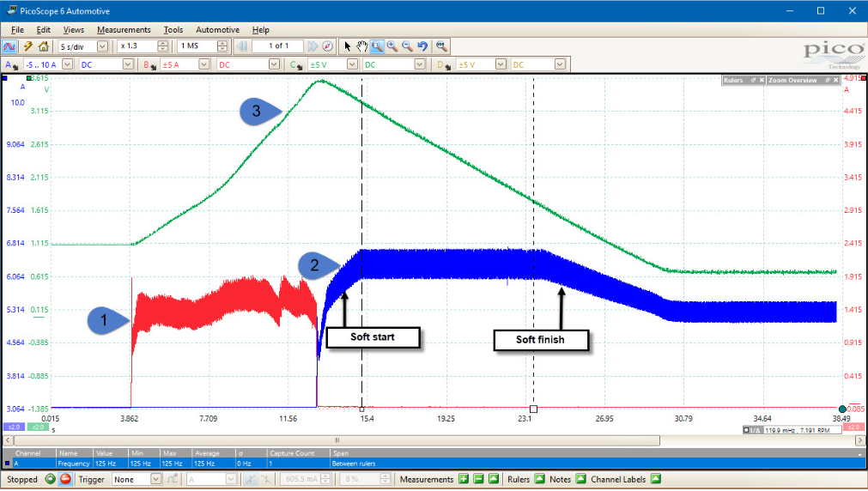The height and width of the screenshot is (491, 868).
Task: Open the buffer navigator compass icon
Action: click(328, 46)
